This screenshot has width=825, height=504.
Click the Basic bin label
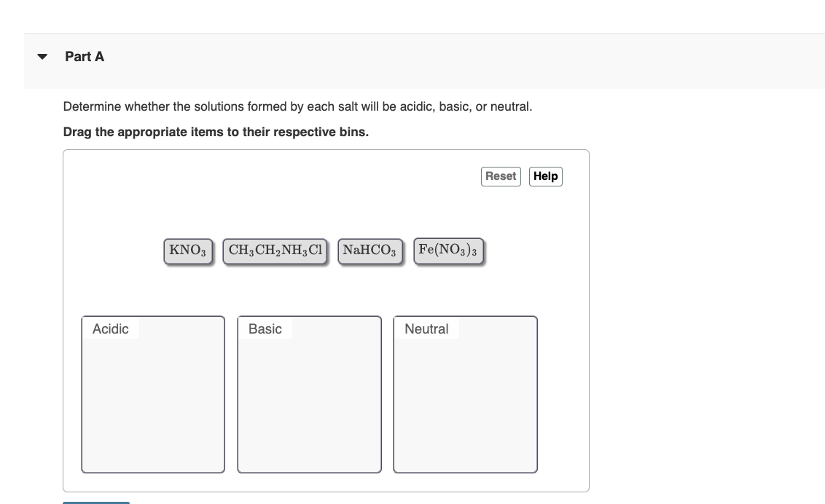[265, 328]
